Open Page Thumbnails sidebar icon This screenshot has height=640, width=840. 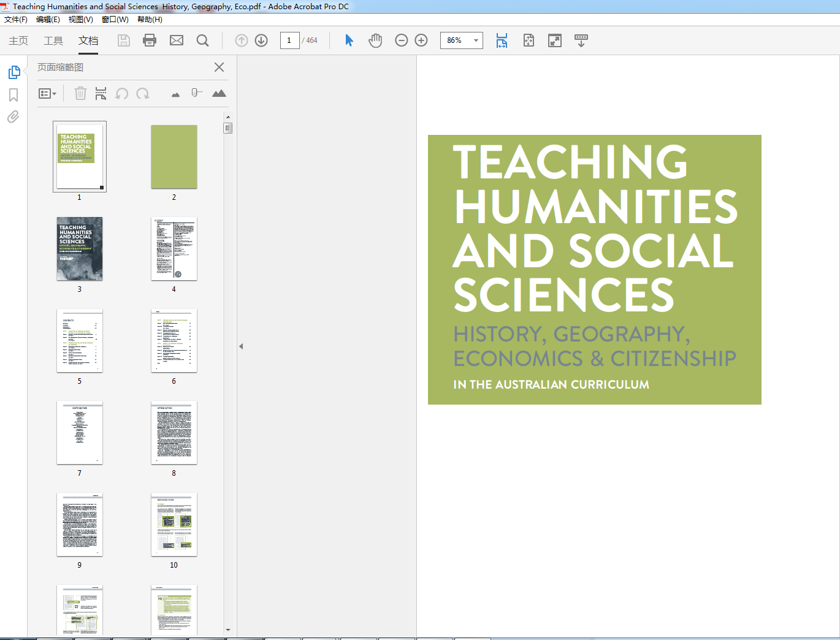pos(14,72)
